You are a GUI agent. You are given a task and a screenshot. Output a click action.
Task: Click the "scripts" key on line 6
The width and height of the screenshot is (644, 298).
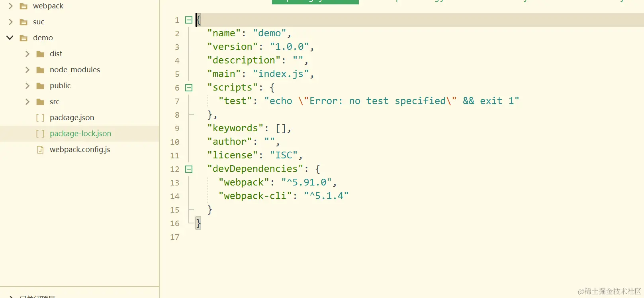tap(233, 87)
